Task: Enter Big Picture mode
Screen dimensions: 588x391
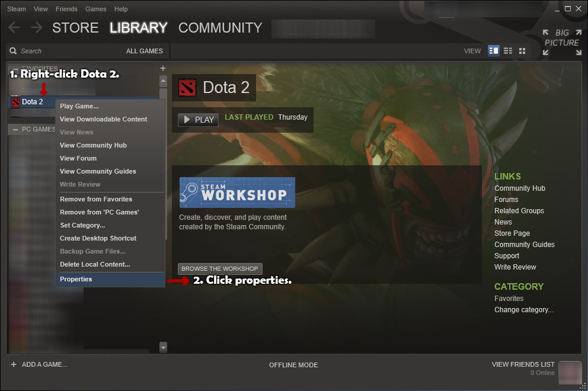Action: tap(562, 41)
